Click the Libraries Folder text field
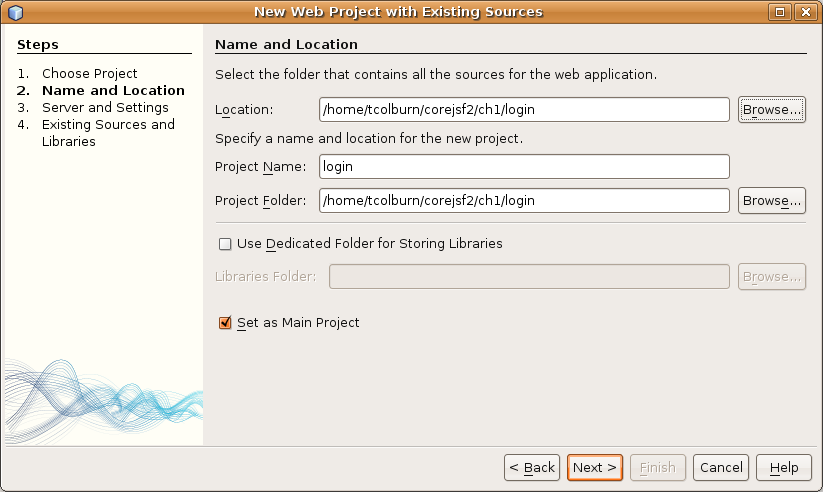The image size is (823, 492). coord(529,277)
